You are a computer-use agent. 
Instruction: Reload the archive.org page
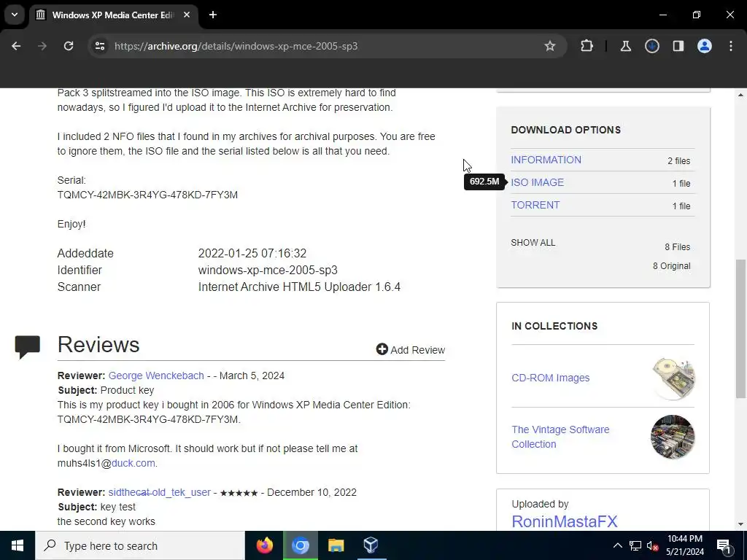click(x=69, y=46)
